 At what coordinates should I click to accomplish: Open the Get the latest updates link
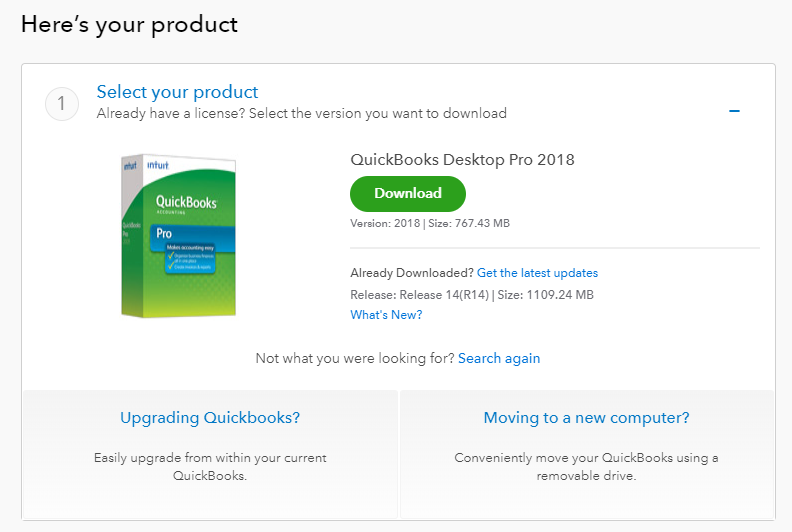tap(537, 273)
